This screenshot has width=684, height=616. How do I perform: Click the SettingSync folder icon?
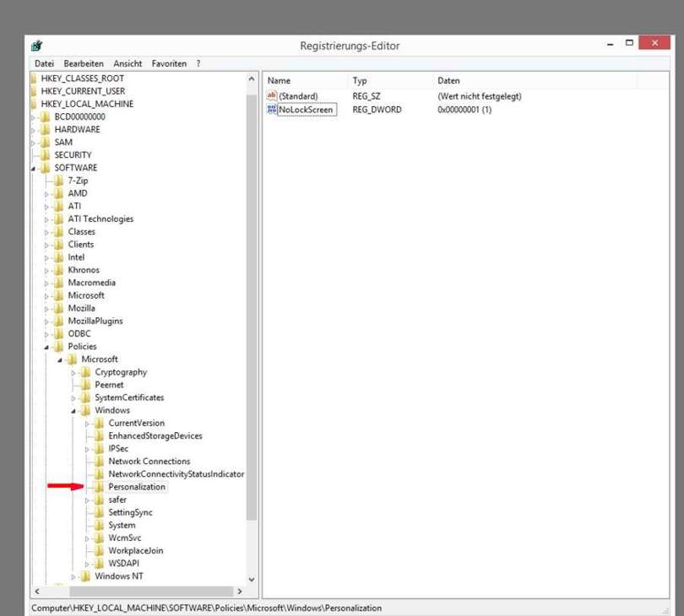100,512
